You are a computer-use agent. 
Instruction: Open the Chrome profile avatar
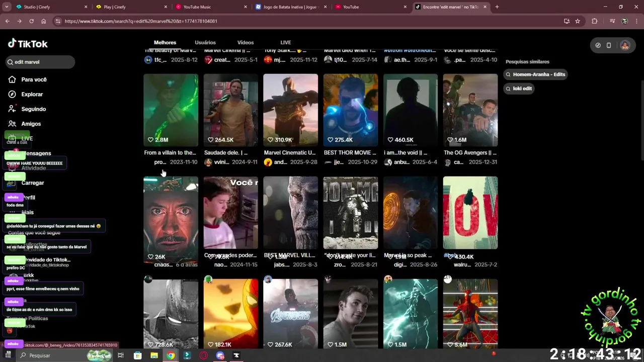tap(624, 21)
